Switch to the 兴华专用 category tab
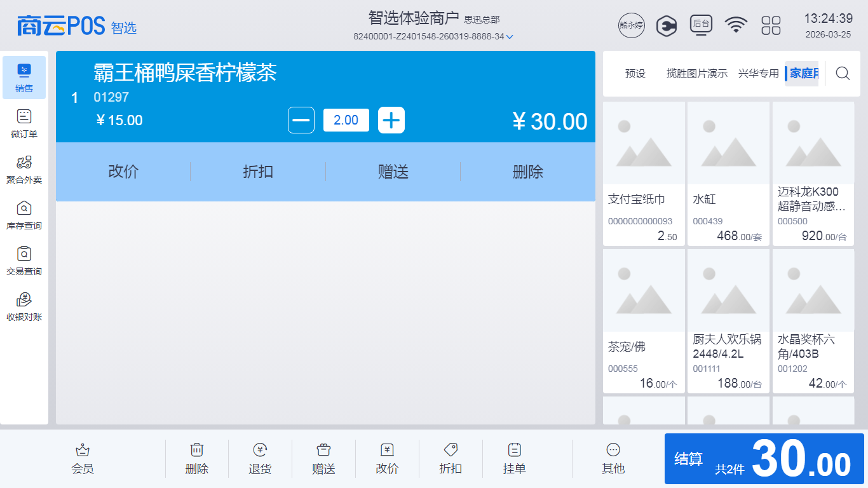This screenshot has width=868, height=488. click(758, 74)
